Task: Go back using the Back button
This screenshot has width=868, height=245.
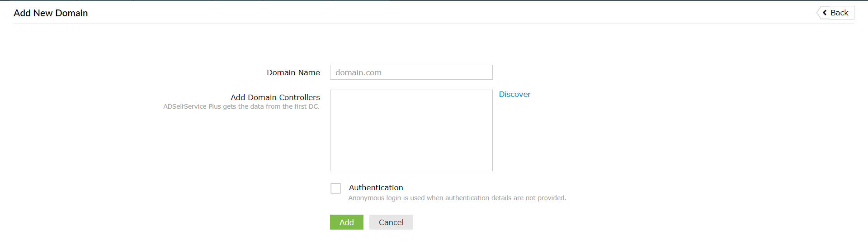Action: click(x=835, y=13)
